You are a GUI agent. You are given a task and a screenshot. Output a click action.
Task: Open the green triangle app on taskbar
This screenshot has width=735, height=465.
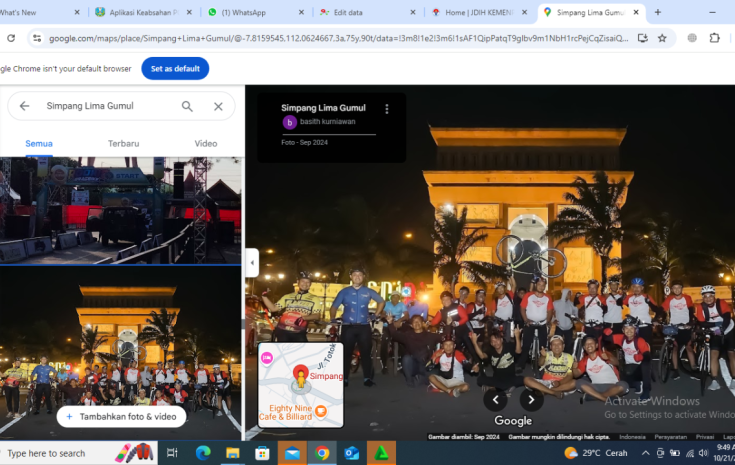tap(381, 453)
